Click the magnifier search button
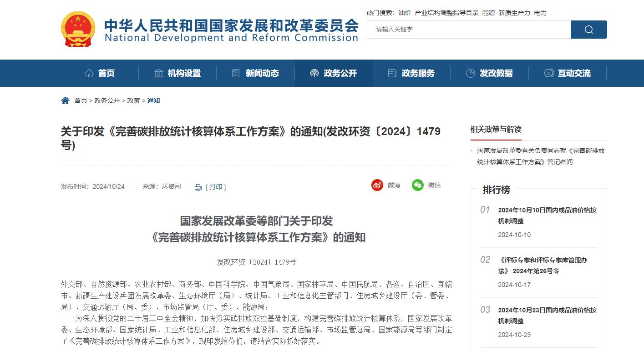The height and width of the screenshot is (351, 644). pos(588,30)
